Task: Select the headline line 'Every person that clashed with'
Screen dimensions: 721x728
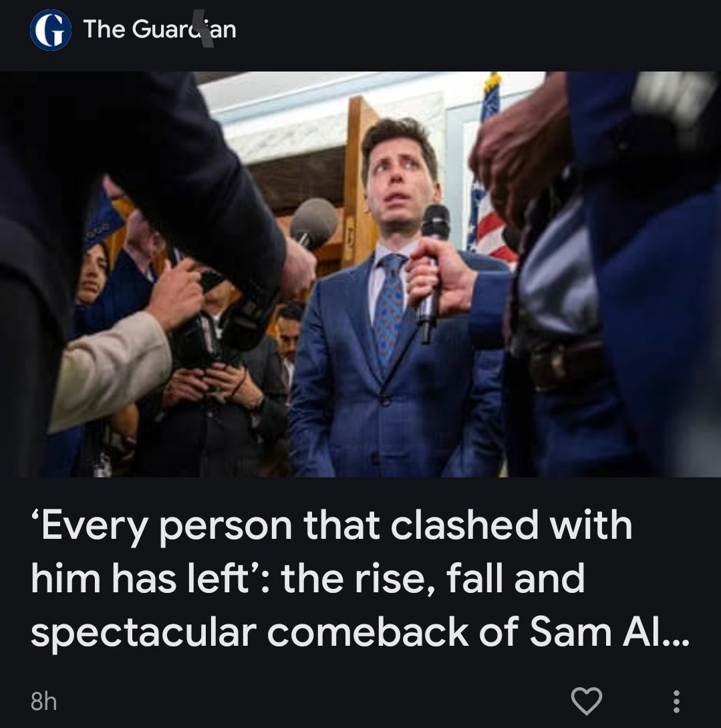Action: point(331,525)
